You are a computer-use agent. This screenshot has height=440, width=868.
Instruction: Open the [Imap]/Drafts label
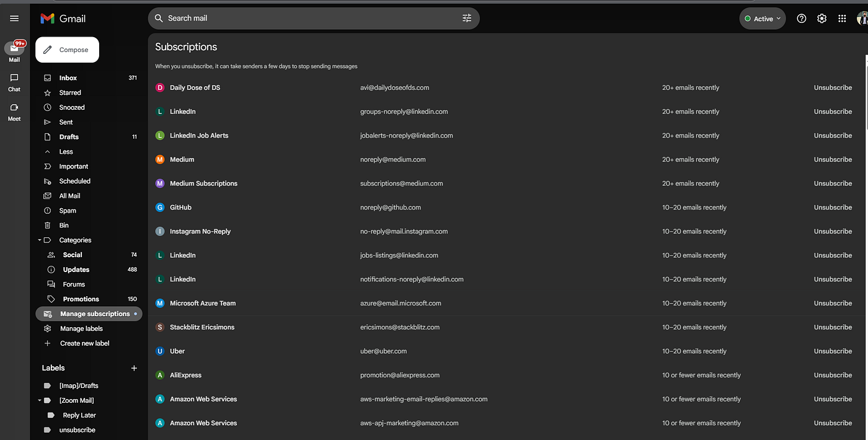click(88, 386)
